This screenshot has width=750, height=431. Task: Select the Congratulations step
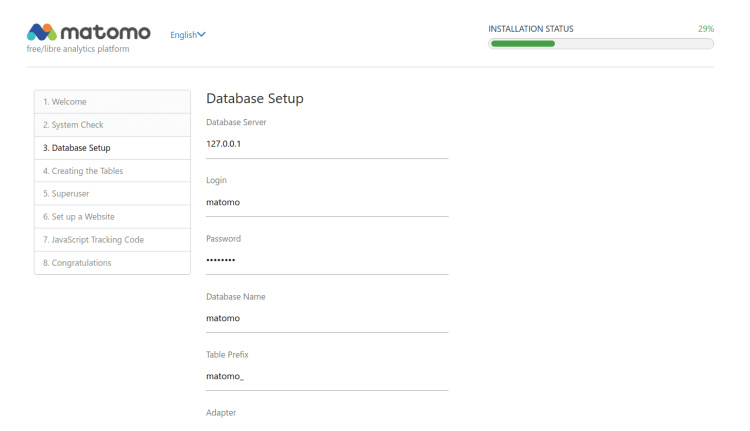(x=112, y=263)
